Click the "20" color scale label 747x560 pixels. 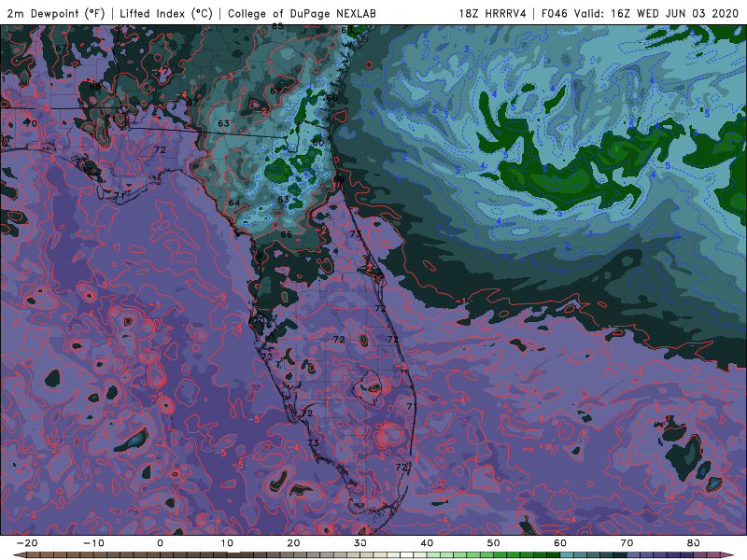point(293,543)
